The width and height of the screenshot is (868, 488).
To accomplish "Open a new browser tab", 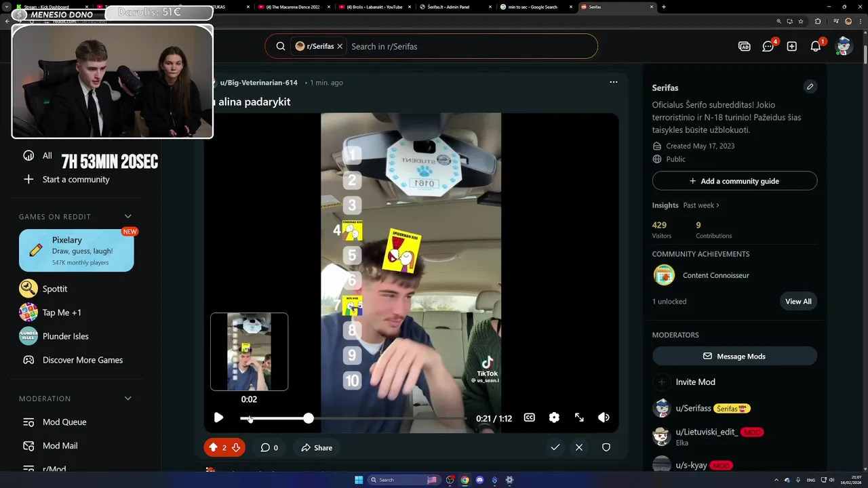I will point(663,7).
